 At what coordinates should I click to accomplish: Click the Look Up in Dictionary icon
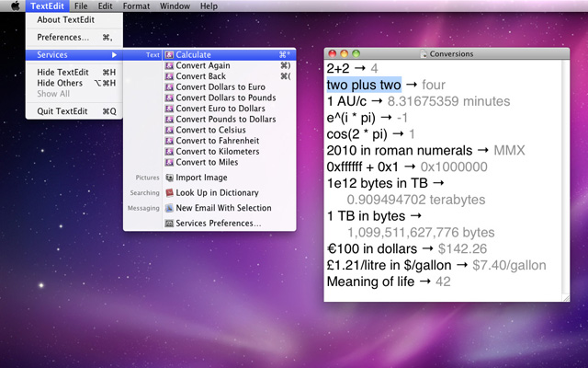169,192
